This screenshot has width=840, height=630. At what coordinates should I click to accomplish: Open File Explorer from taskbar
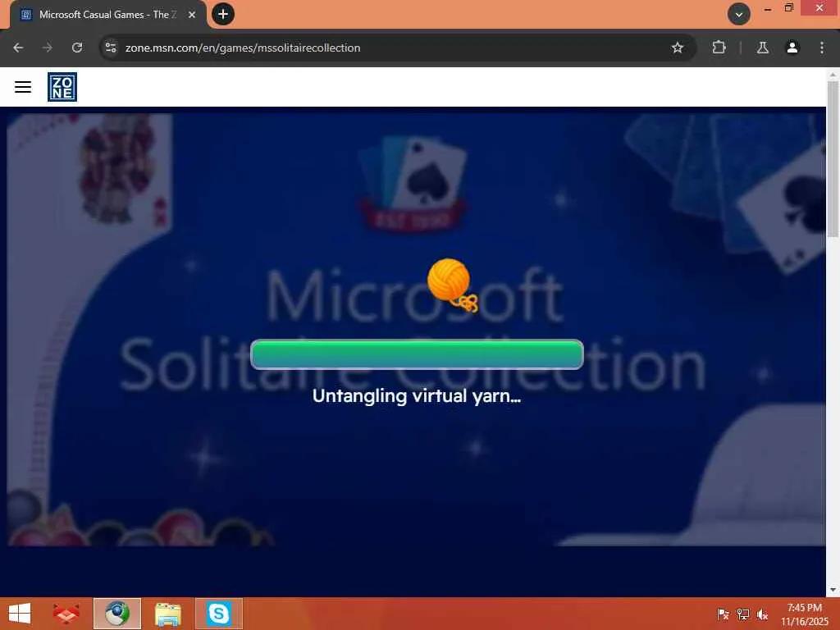pyautogui.click(x=167, y=614)
